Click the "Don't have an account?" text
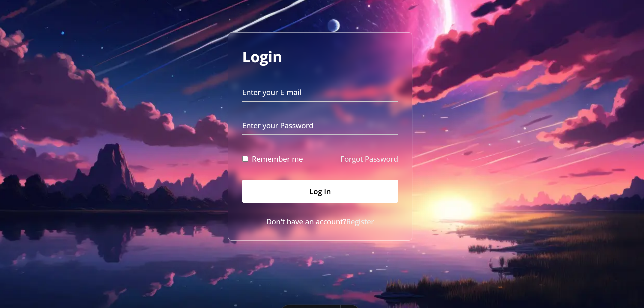This screenshot has width=644, height=308. coord(306,222)
